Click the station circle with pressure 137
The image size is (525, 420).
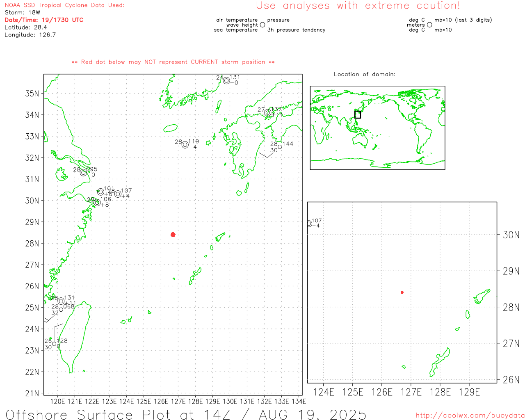268,112
